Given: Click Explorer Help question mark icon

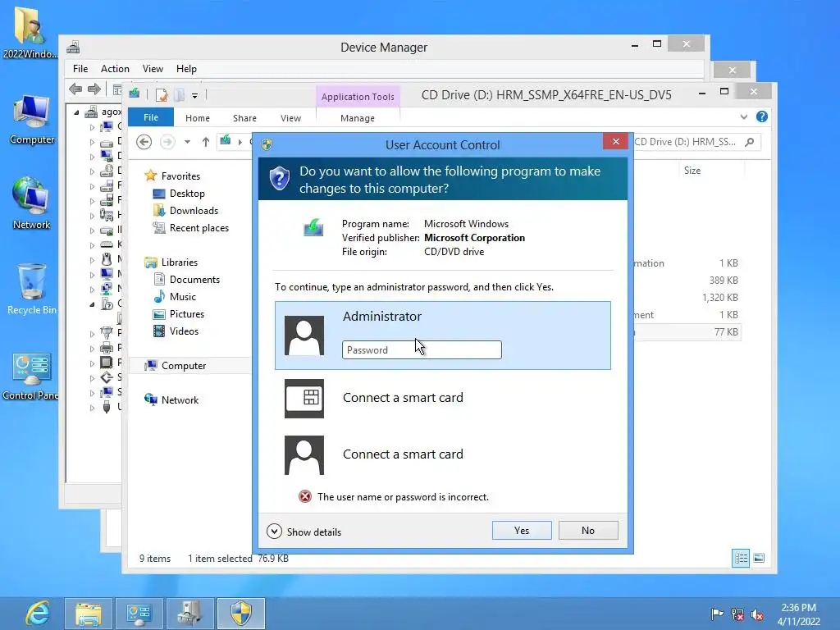Looking at the screenshot, I should [762, 116].
